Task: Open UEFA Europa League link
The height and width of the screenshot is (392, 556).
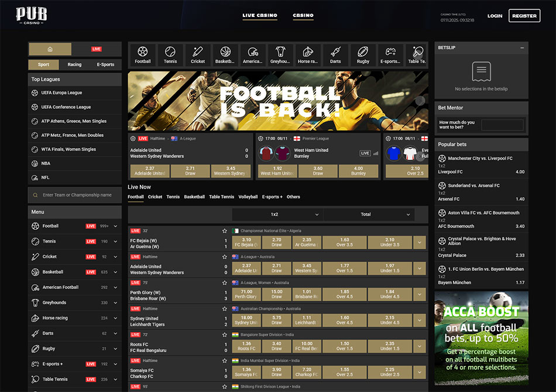Action: pyautogui.click(x=61, y=92)
